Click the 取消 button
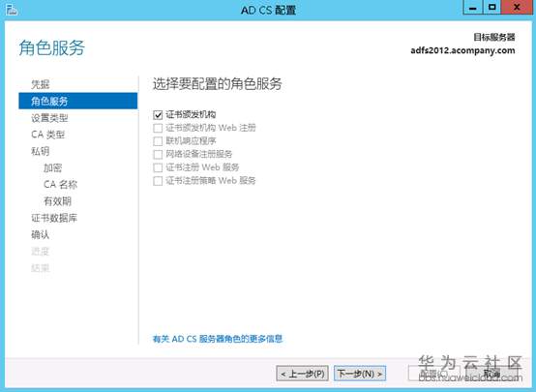The width and height of the screenshot is (536, 392). tap(491, 374)
